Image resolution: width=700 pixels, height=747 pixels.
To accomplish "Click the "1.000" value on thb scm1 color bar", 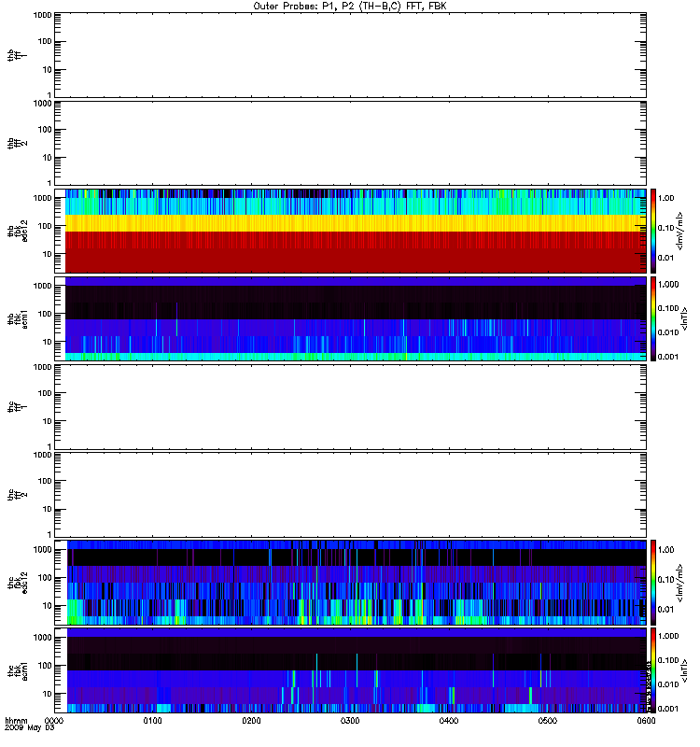I will click(668, 285).
